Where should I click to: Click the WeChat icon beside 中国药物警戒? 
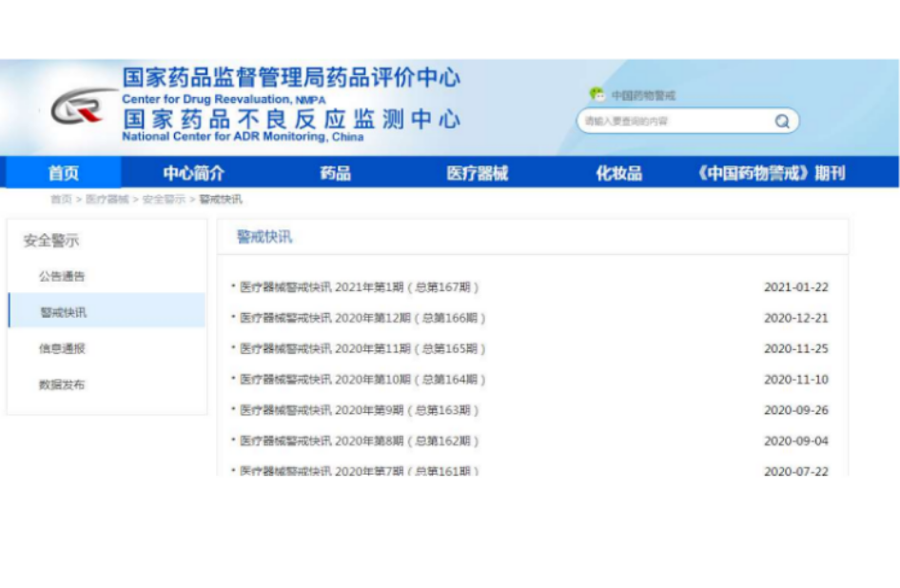pos(597,94)
